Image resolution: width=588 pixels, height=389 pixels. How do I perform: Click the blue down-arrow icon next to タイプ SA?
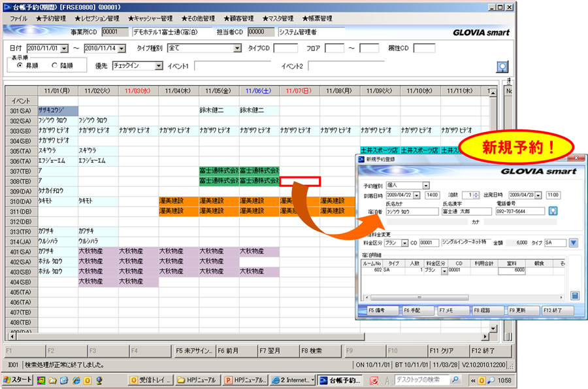(x=573, y=243)
